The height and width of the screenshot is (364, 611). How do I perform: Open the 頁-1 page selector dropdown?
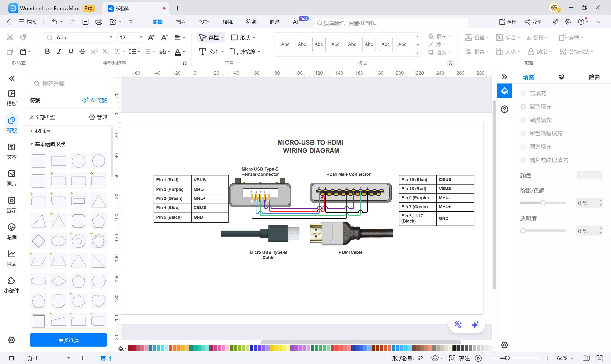[x=69, y=358]
